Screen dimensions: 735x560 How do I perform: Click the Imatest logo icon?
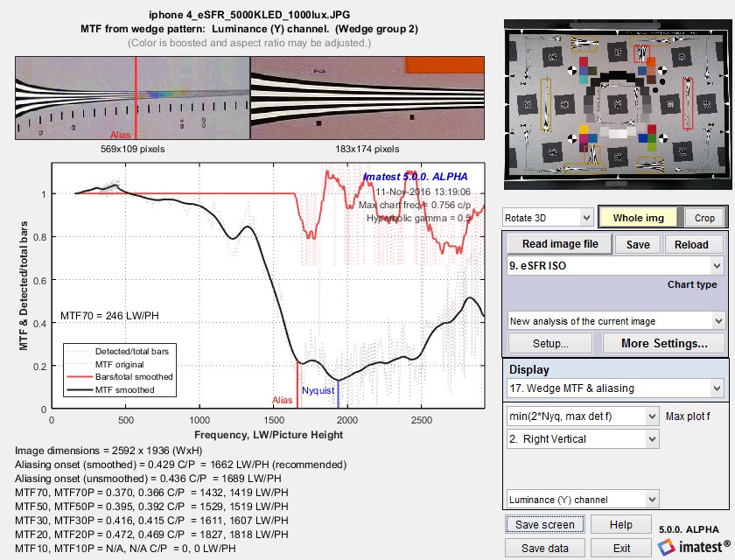(666, 548)
